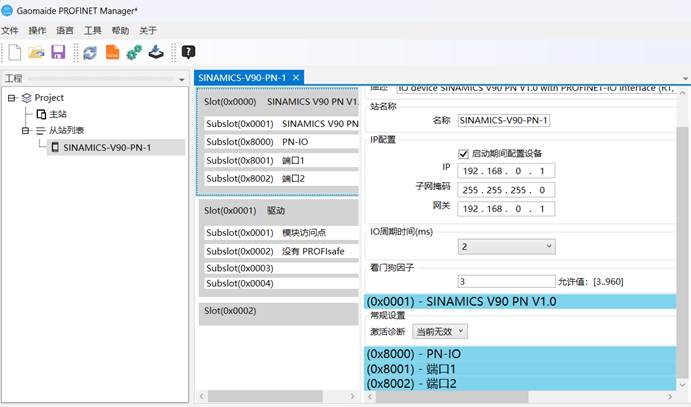This screenshot has width=691, height=407.
Task: Click the Gaomaide app logo icon
Action: [7, 11]
